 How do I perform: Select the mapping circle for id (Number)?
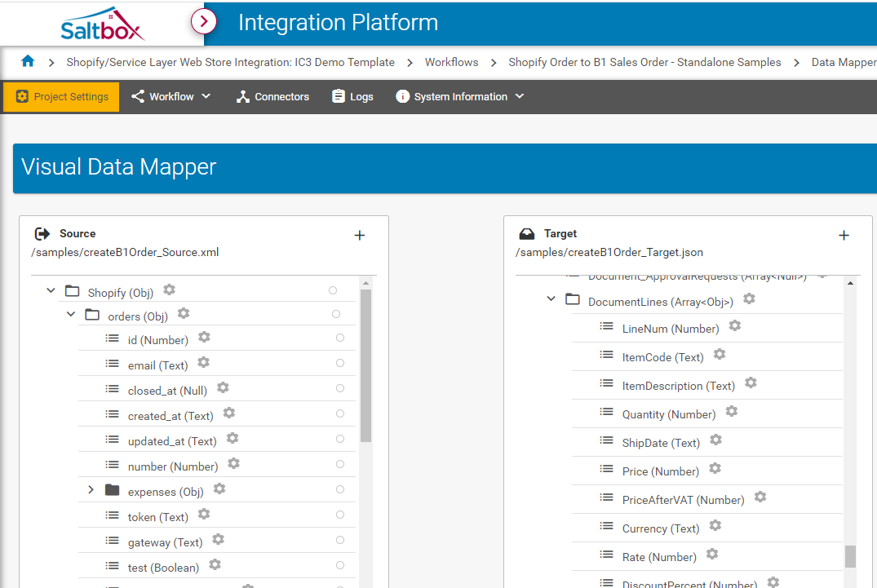[x=340, y=338]
